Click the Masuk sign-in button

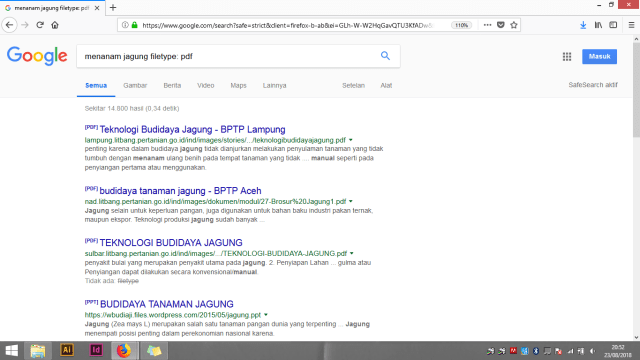coord(599,56)
